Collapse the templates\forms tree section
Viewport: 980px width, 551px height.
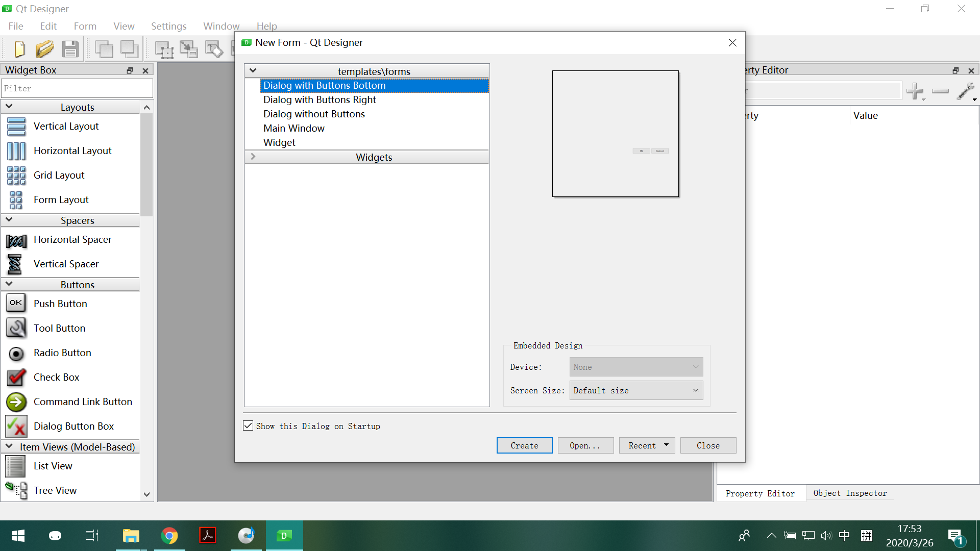click(x=253, y=71)
